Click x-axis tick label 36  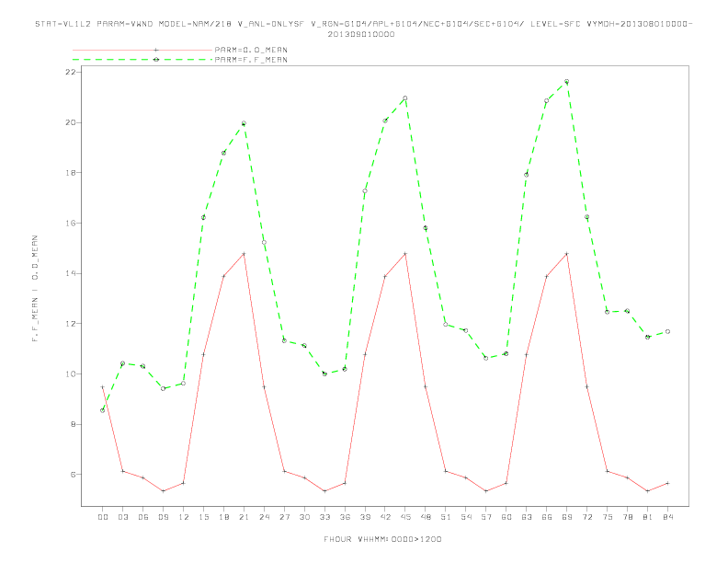(345, 517)
